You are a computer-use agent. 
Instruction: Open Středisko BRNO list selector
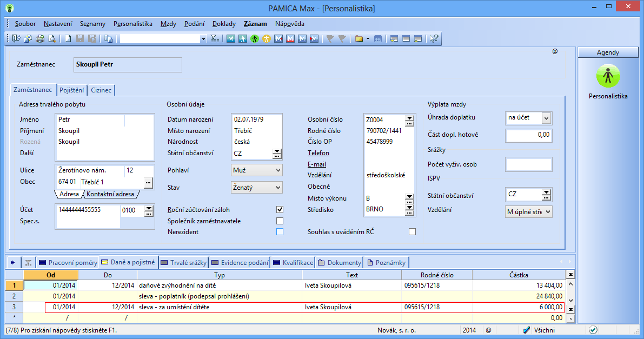pyautogui.click(x=409, y=210)
